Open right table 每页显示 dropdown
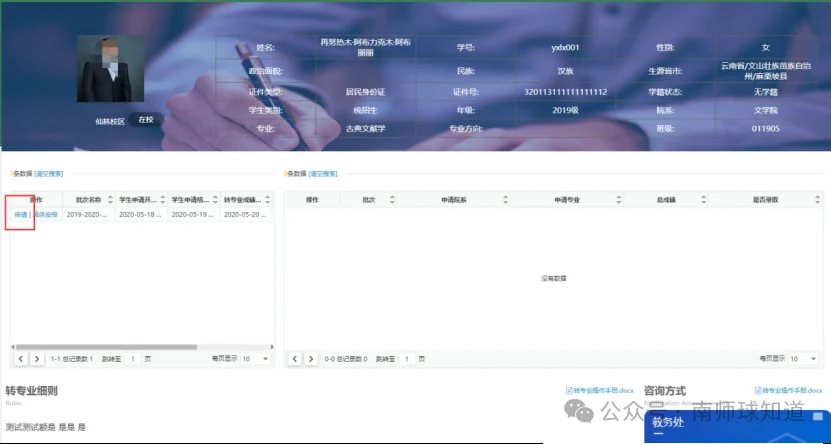 803,359
